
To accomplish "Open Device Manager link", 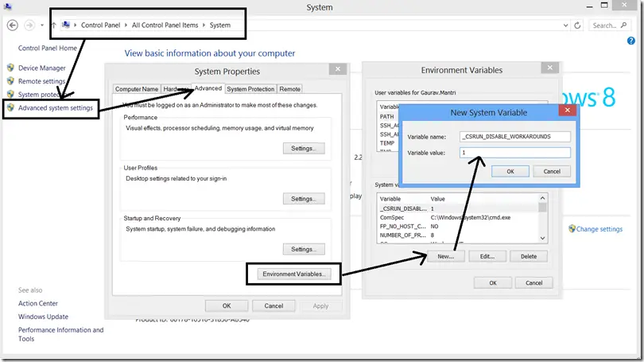I will click(42, 68).
